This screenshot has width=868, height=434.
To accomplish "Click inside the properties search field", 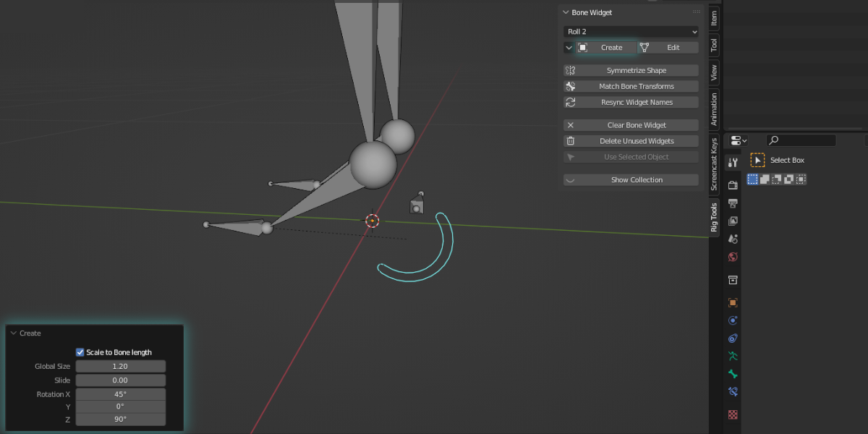I will point(803,140).
